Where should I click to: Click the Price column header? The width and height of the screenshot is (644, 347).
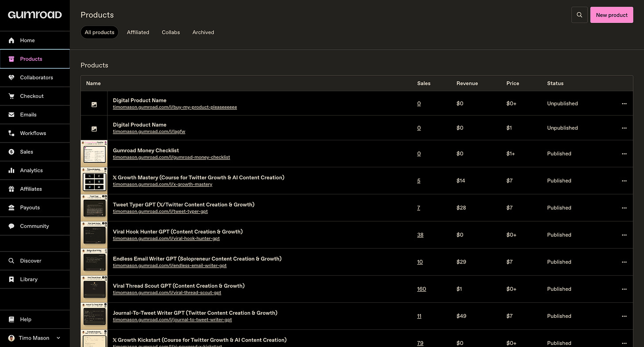pyautogui.click(x=513, y=83)
